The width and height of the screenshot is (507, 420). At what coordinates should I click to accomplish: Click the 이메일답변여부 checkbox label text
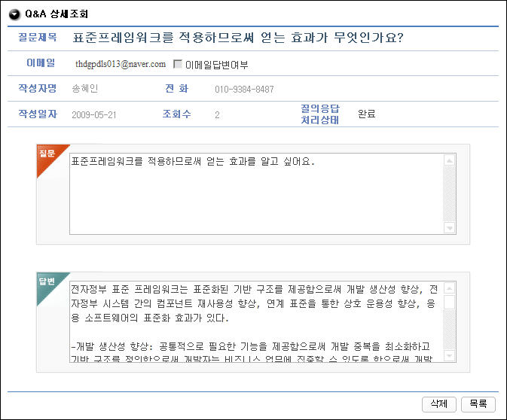(216, 65)
